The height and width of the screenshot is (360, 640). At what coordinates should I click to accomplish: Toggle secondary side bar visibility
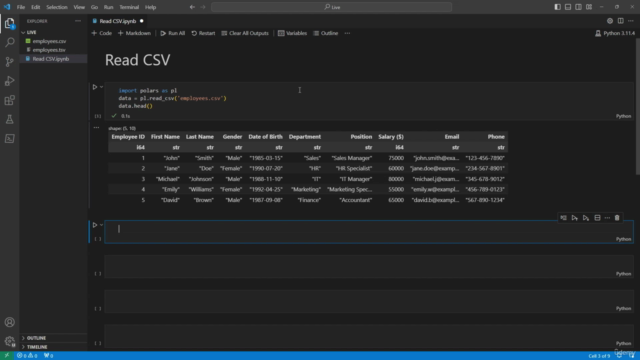pyautogui.click(x=578, y=7)
